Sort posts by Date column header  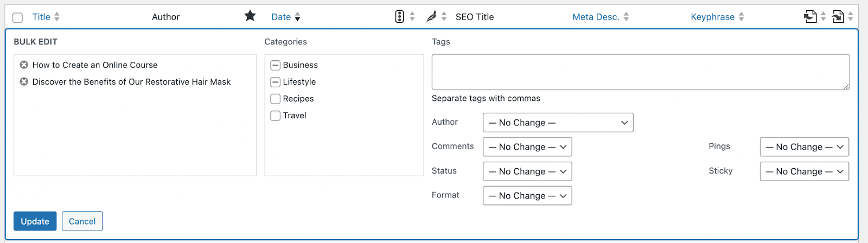pyautogui.click(x=281, y=17)
